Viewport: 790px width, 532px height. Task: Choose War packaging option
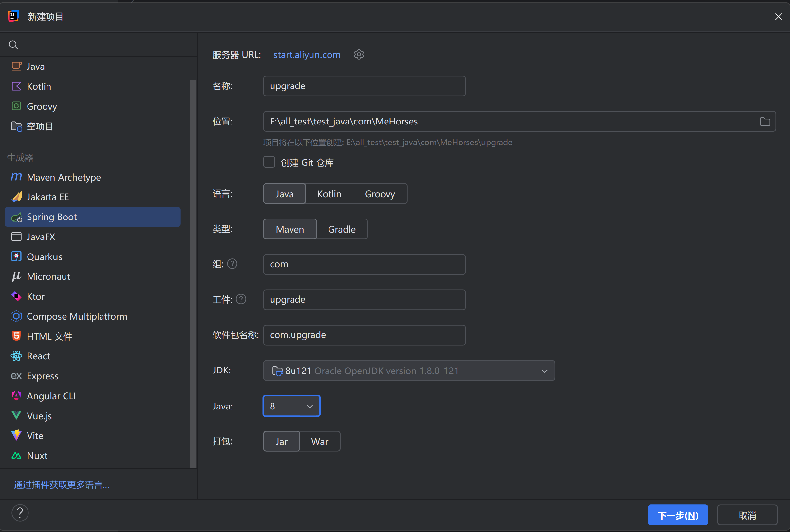click(320, 441)
